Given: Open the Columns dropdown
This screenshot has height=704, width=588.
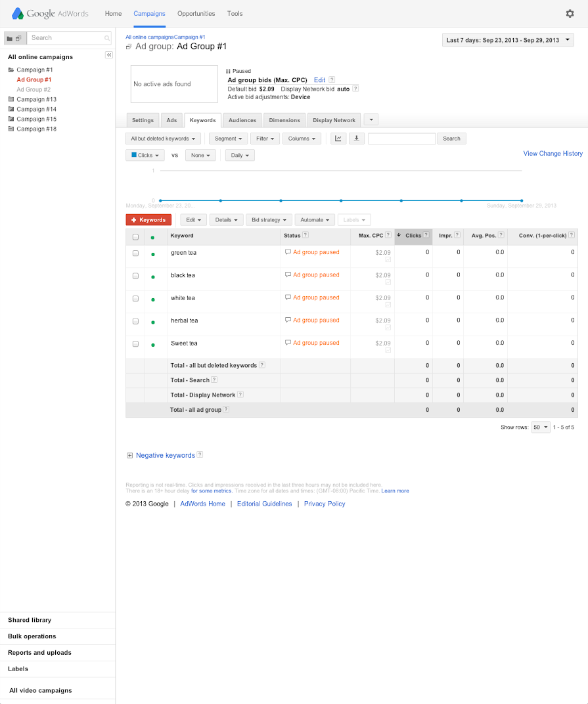Looking at the screenshot, I should 301,139.
